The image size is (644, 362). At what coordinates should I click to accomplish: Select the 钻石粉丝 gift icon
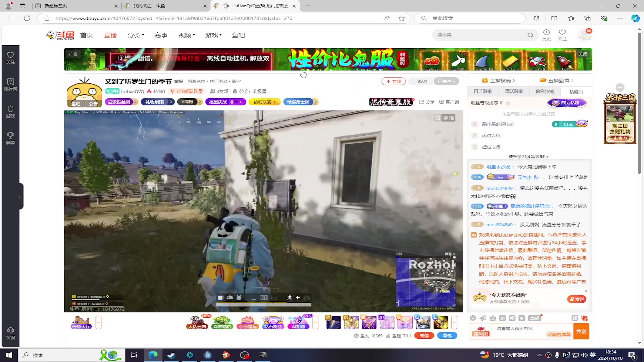(x=273, y=322)
